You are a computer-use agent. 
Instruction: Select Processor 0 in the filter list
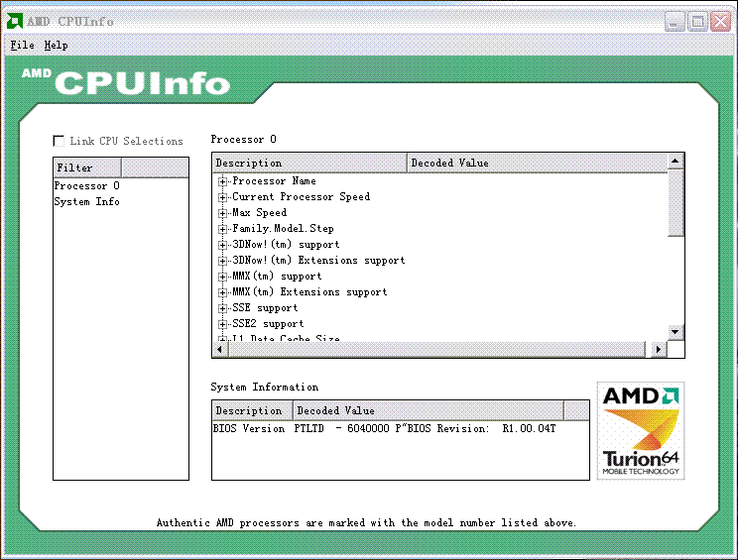tap(87, 185)
